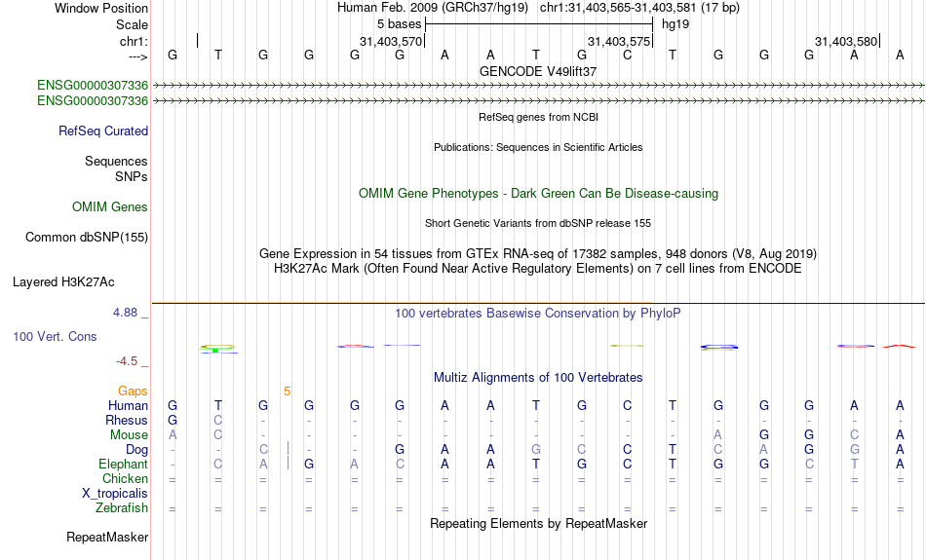Viewport: 926px width, 560px height.
Task: Click the orange gap count 5
Action: [x=287, y=392]
